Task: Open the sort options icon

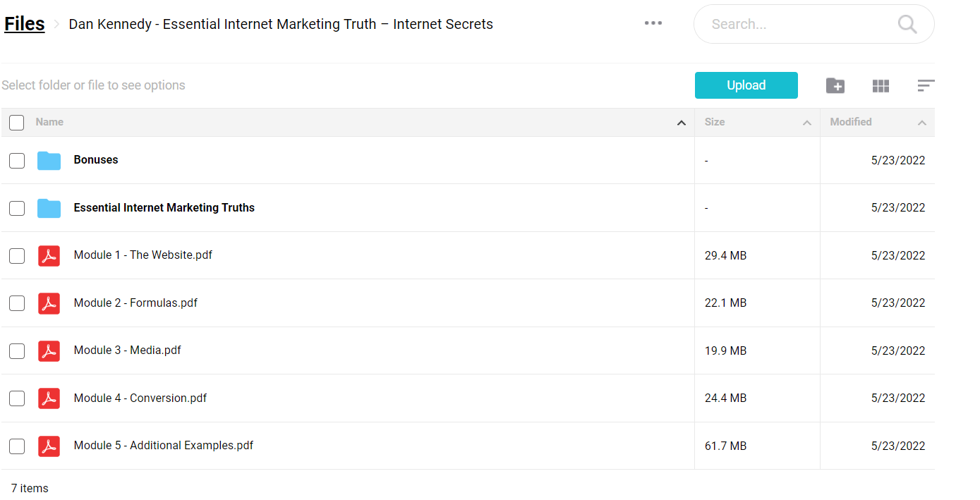Action: pyautogui.click(x=926, y=85)
